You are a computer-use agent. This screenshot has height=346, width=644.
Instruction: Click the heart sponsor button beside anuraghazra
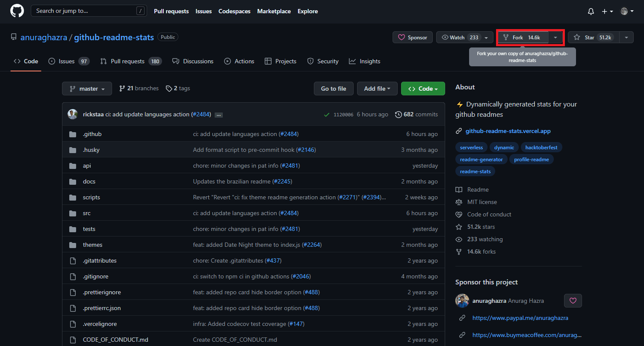click(573, 301)
